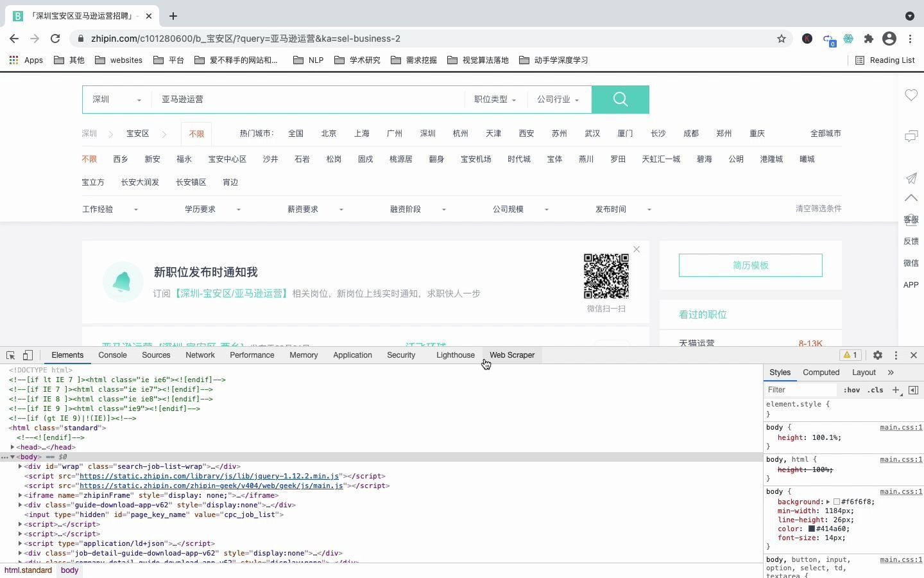Go back to the previous page
The width and height of the screenshot is (924, 578).
point(14,39)
